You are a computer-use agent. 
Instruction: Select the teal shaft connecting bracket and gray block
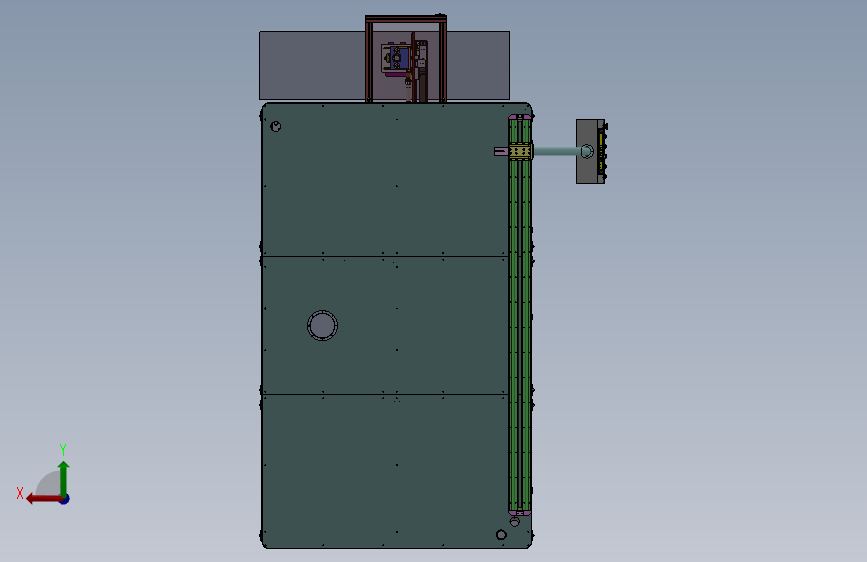coord(556,151)
